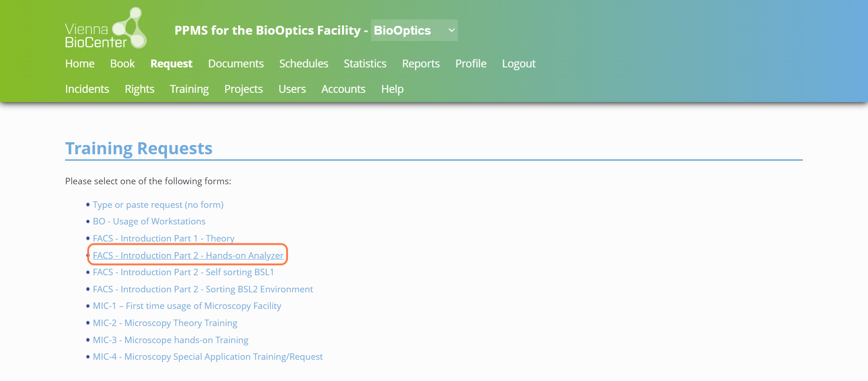Open MIC-3 Microscope hands-on Training
Viewport: 868px width, 381px height.
coord(170,340)
